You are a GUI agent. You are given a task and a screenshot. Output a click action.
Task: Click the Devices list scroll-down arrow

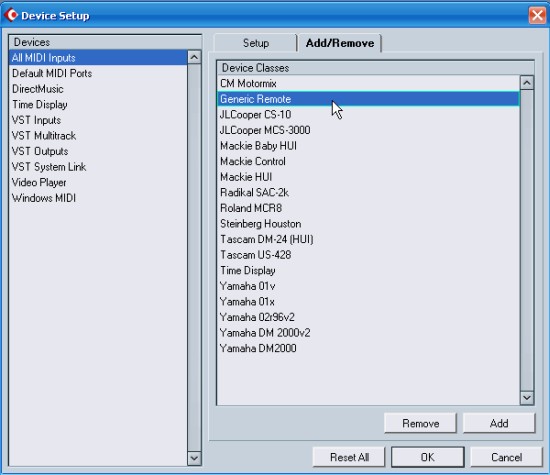pos(194,458)
